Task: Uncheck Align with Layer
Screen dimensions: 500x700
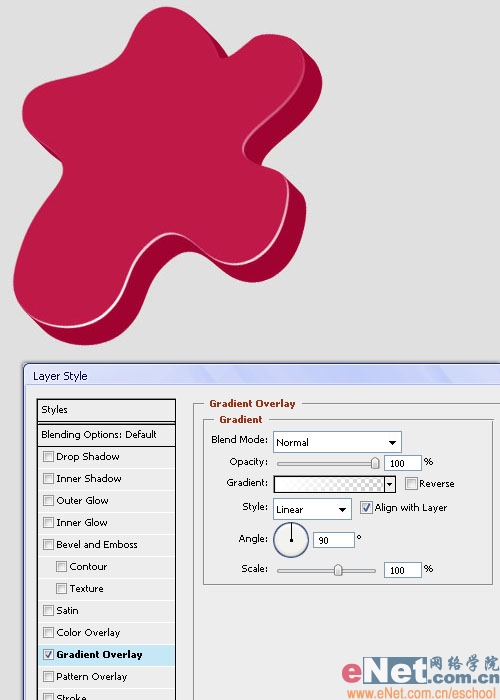Action: (x=366, y=508)
